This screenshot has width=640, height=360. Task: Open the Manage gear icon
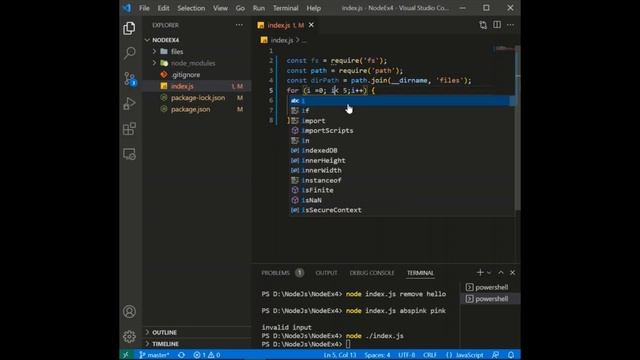[x=129, y=337]
